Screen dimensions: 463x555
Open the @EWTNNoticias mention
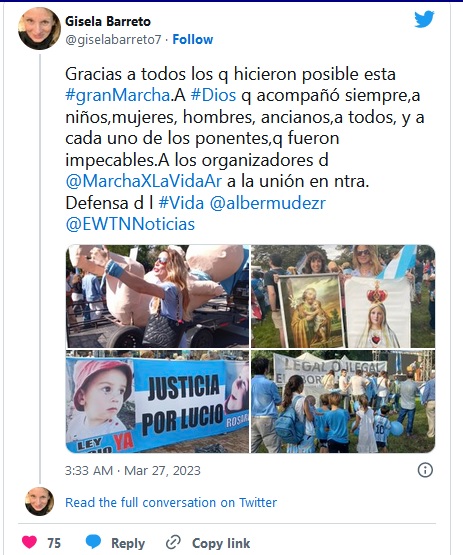[130, 224]
